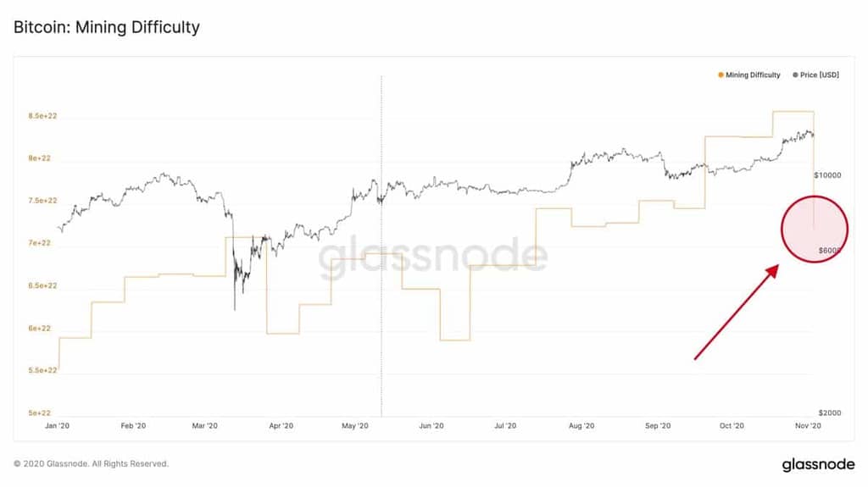The image size is (868, 487).
Task: Toggle the Price [USD] legend series
Action: [816, 75]
